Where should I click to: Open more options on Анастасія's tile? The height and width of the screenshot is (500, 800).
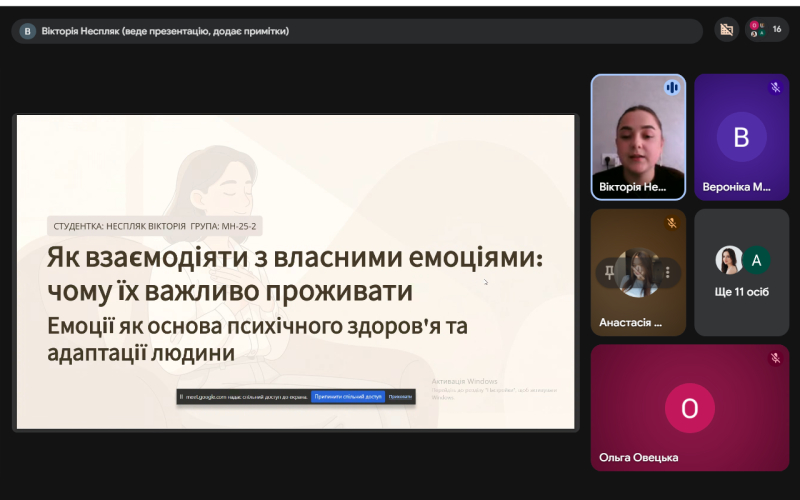click(667, 271)
